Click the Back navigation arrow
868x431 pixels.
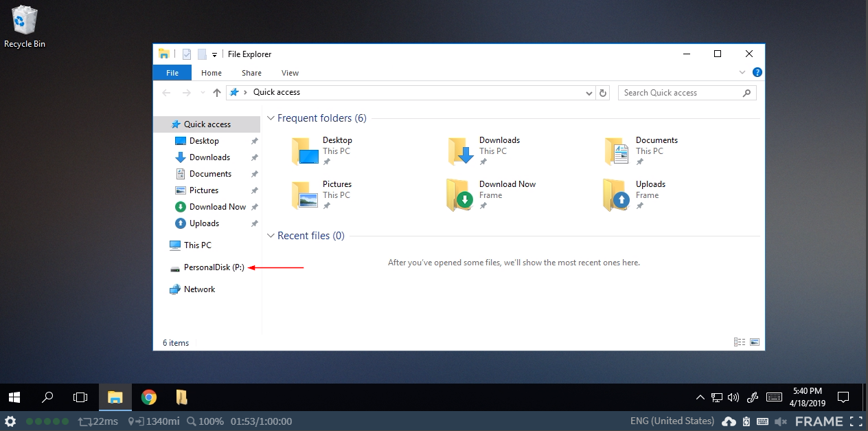(165, 92)
